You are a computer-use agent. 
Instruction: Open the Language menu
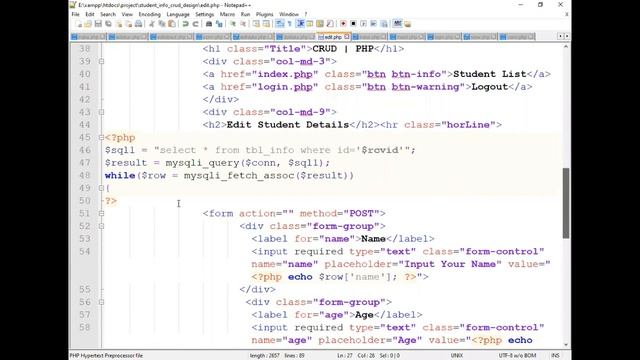pos(178,14)
